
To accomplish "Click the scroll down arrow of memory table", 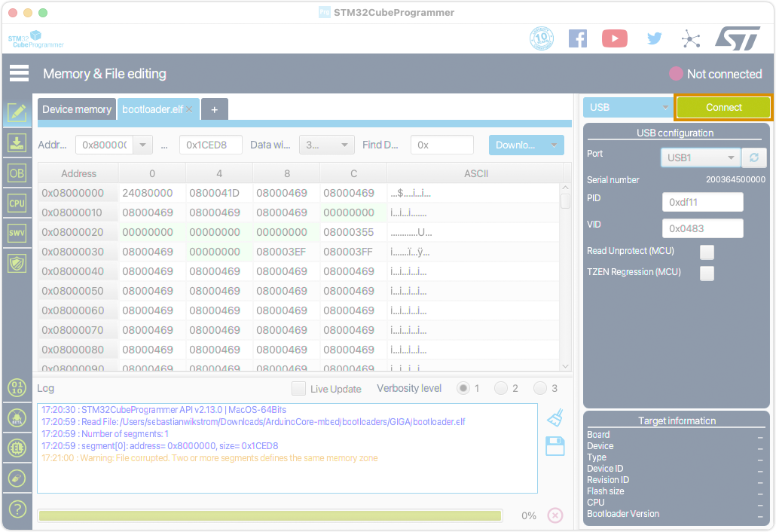I will coord(565,366).
